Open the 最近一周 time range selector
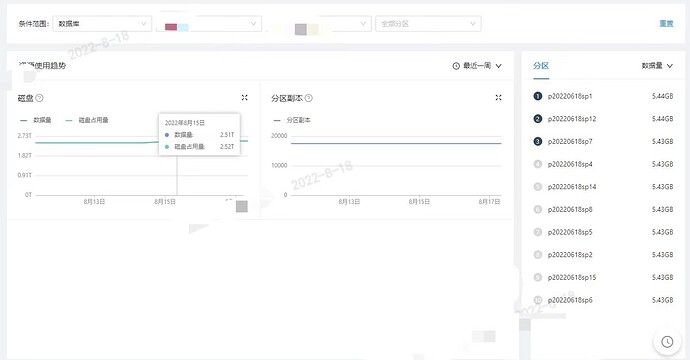 477,66
